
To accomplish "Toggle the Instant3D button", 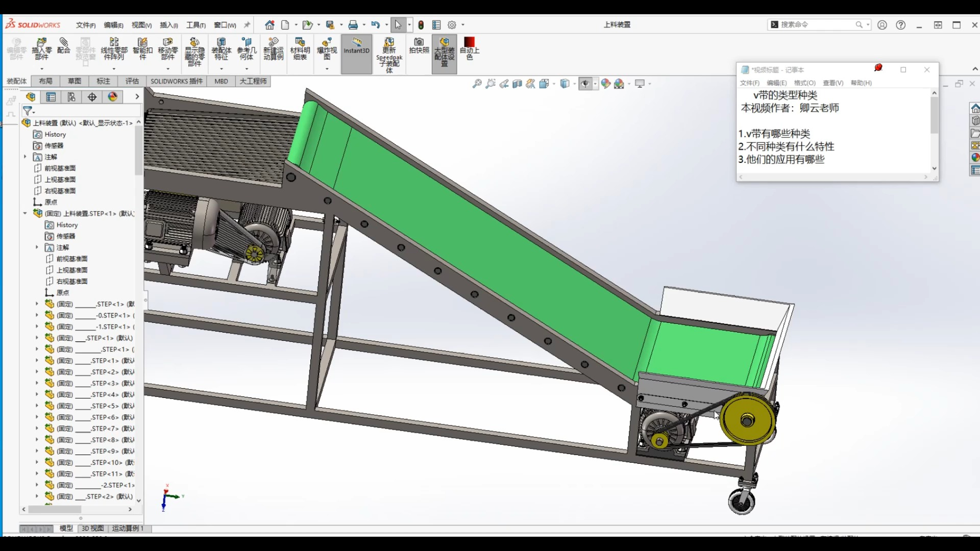I will point(356,48).
